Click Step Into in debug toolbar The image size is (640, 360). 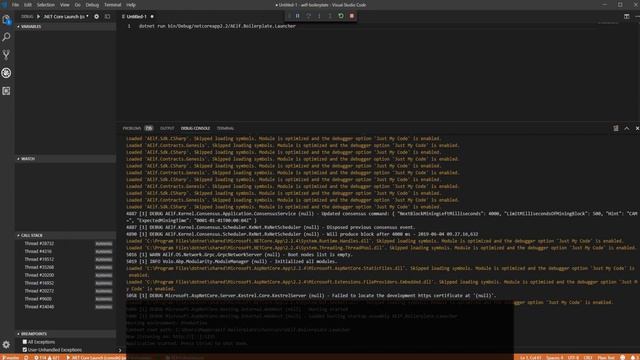[319, 16]
